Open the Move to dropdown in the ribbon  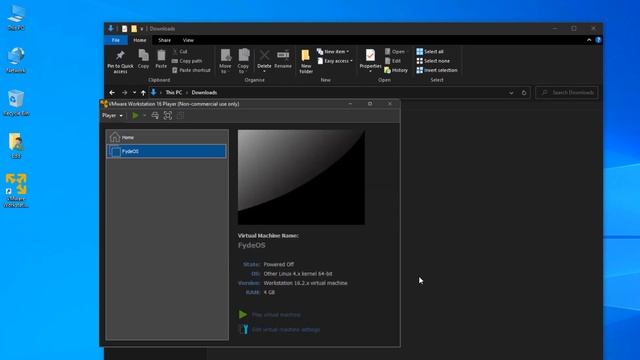click(x=225, y=62)
